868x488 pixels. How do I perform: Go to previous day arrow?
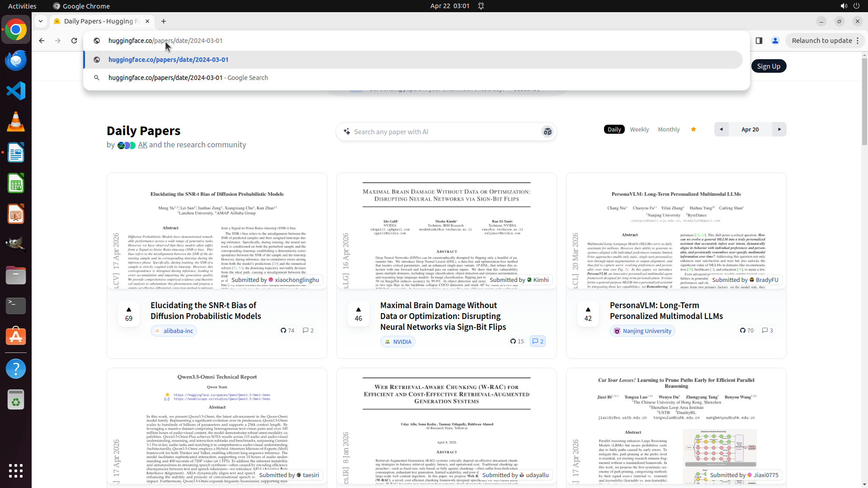coord(721,129)
